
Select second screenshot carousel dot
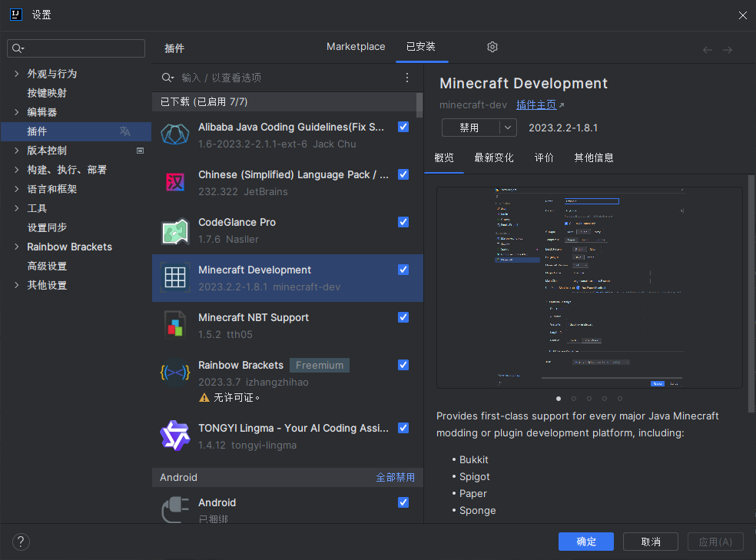(574, 399)
